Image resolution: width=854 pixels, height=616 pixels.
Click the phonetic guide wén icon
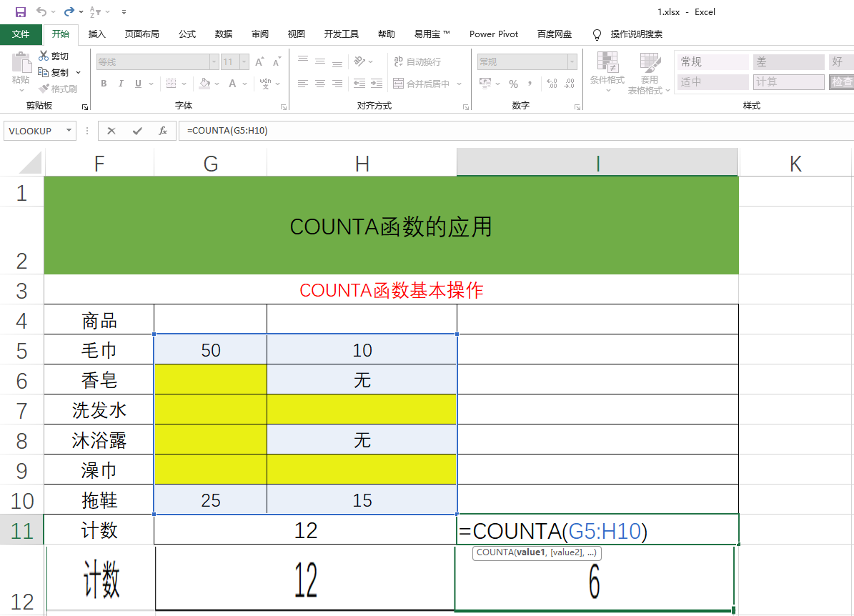point(265,84)
